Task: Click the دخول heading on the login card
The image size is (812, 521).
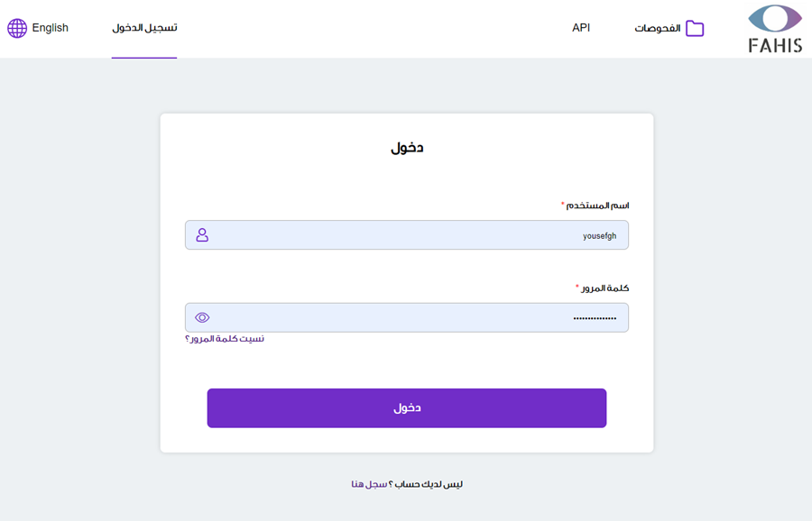Action: point(407,147)
